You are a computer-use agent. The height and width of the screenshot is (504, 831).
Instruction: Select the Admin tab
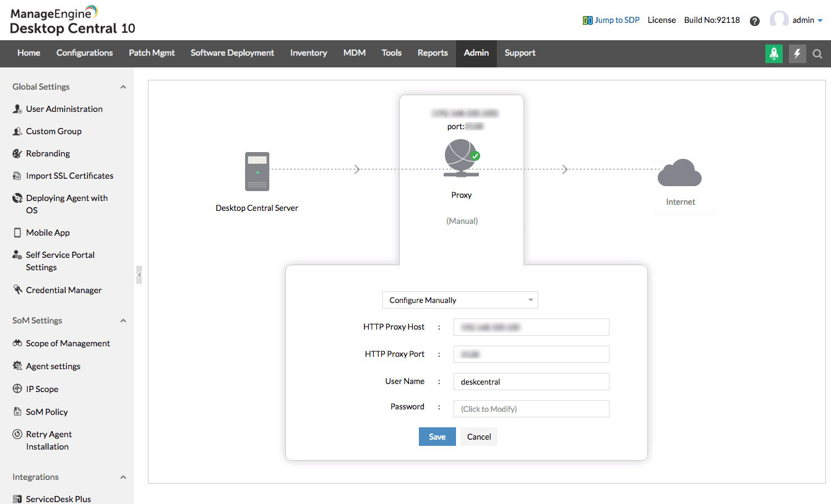click(x=476, y=53)
